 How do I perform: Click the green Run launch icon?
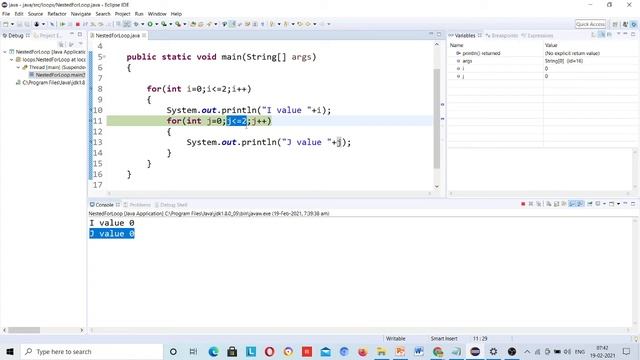pyautogui.click(x=150, y=24)
